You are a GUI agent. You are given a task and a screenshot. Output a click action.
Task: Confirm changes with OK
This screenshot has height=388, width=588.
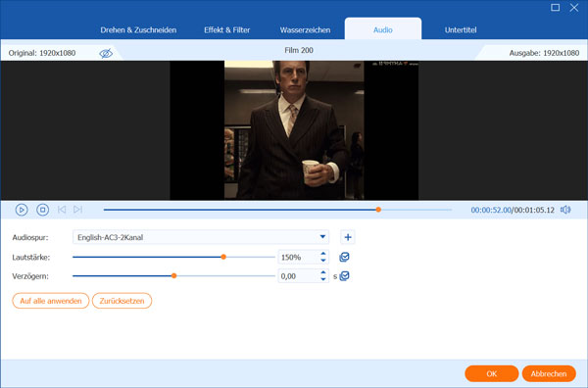(x=492, y=373)
